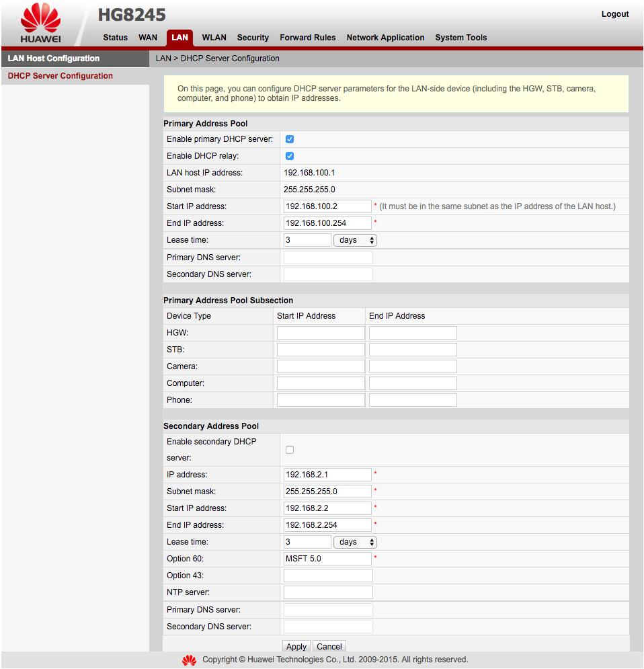Click the Secondary Address Pool heading

[x=211, y=426]
